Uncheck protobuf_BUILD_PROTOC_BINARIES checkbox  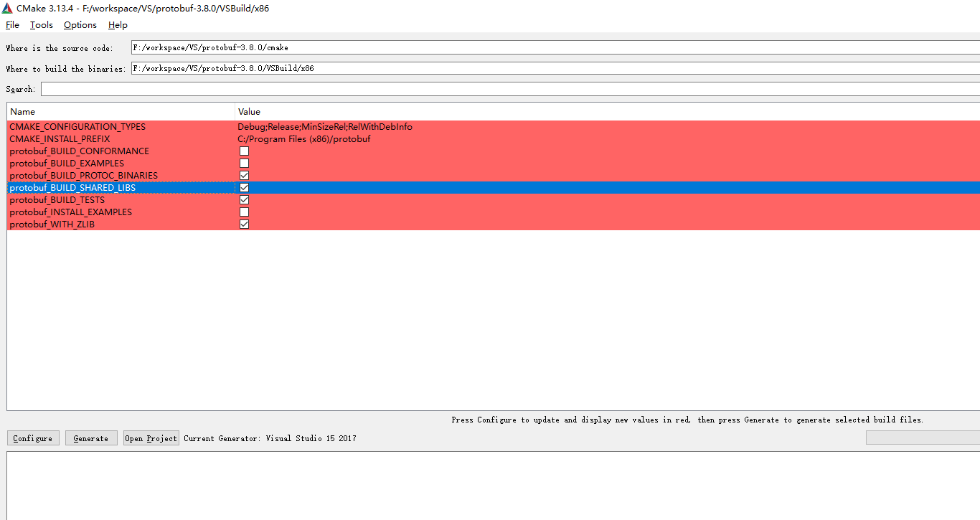(x=245, y=176)
